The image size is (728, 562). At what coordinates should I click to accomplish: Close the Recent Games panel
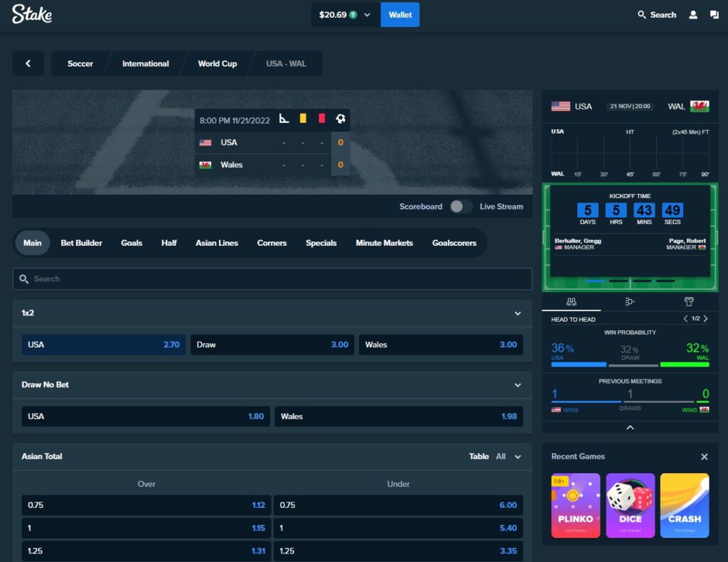pos(704,457)
